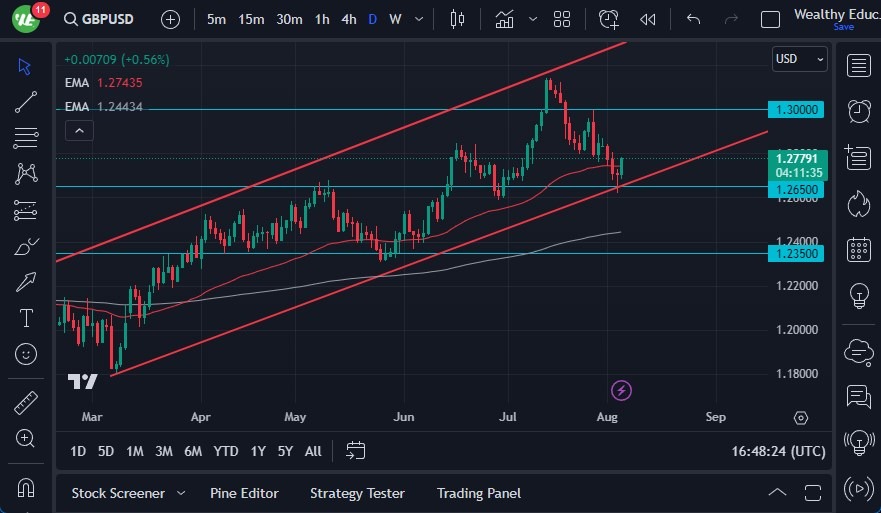This screenshot has width=881, height=513.
Task: Open the alerts panel in right sidebar
Action: click(x=857, y=110)
